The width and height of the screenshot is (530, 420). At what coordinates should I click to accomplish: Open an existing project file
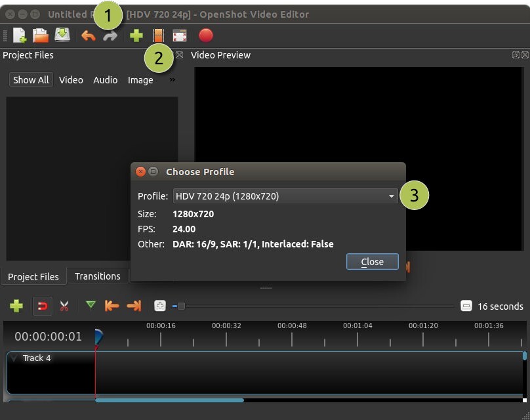39,35
